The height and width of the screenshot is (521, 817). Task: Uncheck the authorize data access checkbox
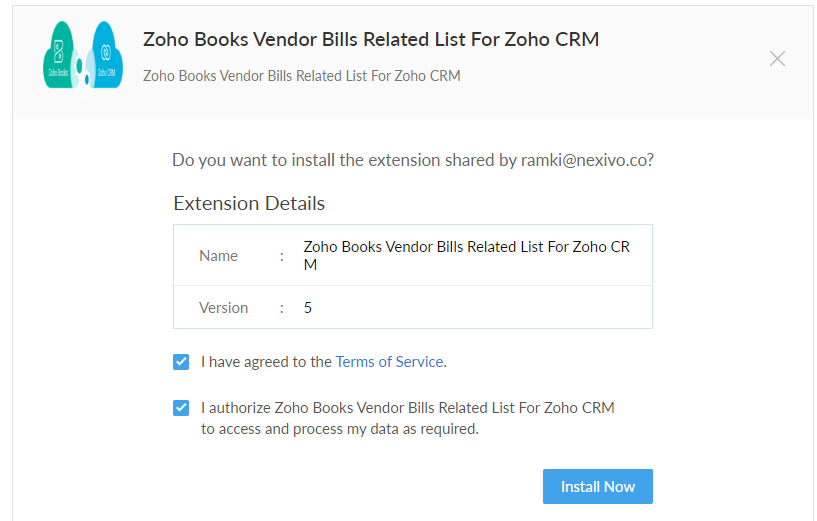point(181,408)
